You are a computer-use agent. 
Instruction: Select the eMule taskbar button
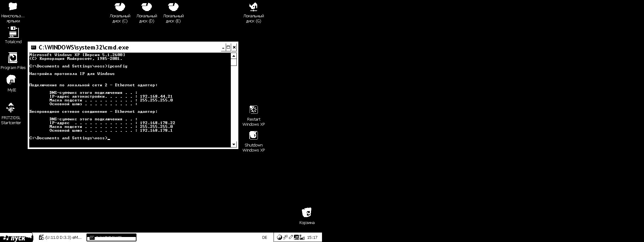click(x=60, y=238)
